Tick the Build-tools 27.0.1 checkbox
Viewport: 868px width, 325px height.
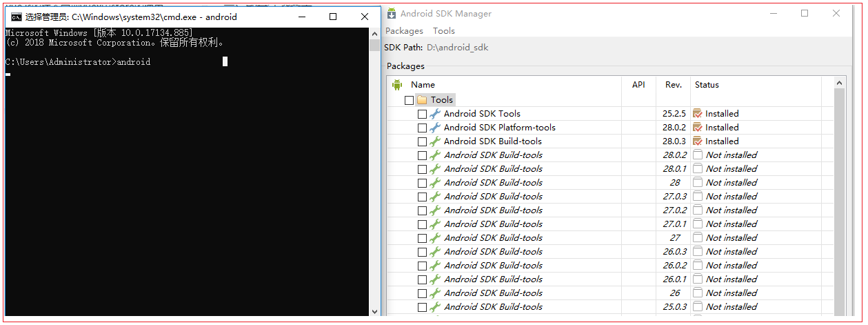pyautogui.click(x=422, y=224)
